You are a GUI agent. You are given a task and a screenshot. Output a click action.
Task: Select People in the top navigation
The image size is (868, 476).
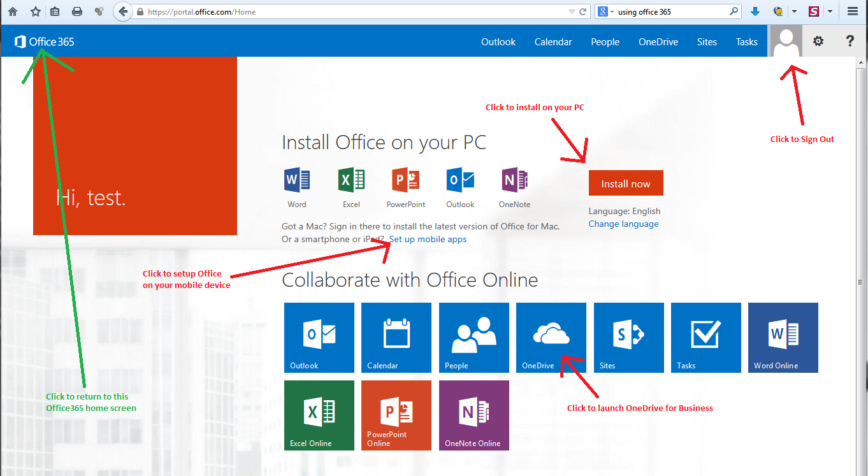tap(605, 42)
